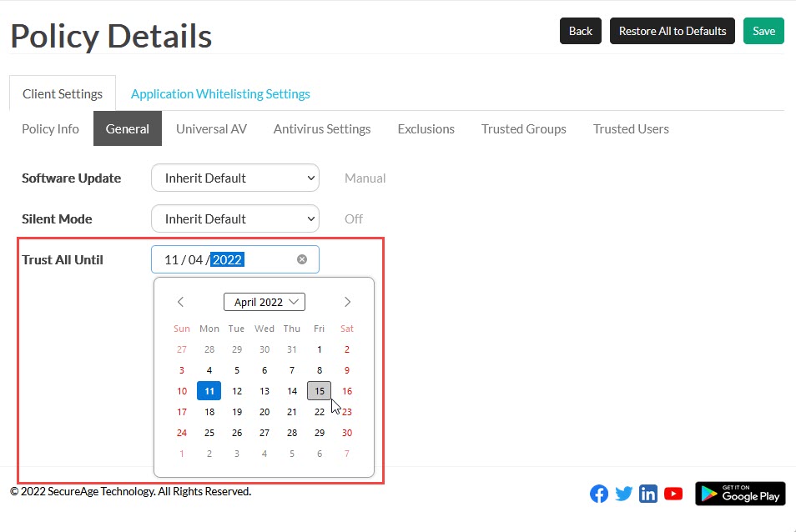Click Restore All to Defaults
Image resolution: width=796 pixels, height=532 pixels.
coord(672,31)
